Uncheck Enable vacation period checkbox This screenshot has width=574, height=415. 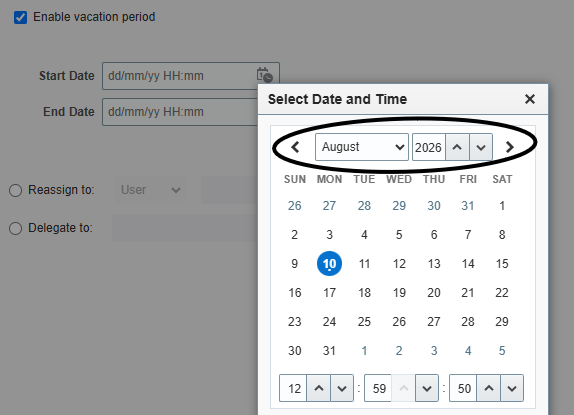(x=20, y=17)
